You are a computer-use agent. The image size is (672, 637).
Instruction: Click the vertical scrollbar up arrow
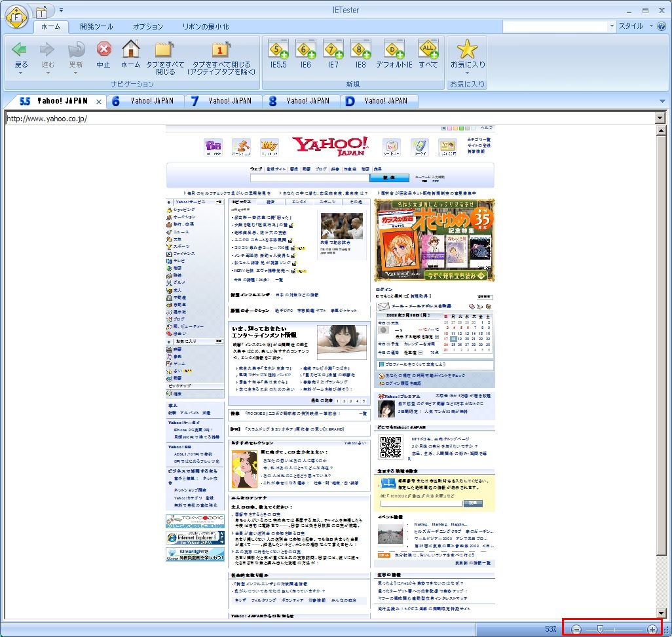661,130
